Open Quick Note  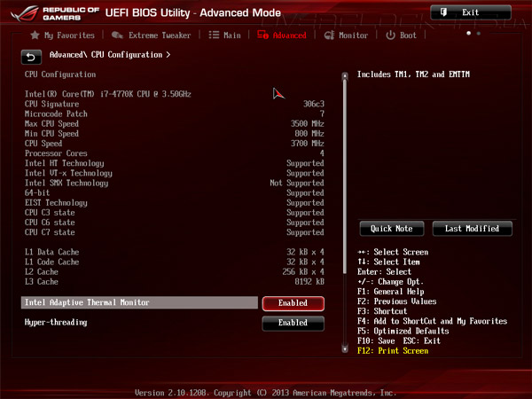click(x=392, y=229)
